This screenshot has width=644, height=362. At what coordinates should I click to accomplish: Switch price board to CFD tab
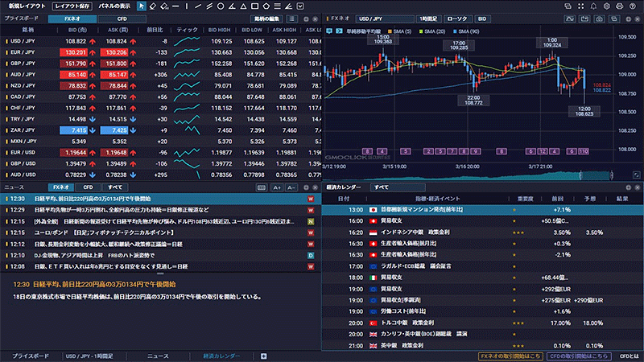click(x=122, y=18)
